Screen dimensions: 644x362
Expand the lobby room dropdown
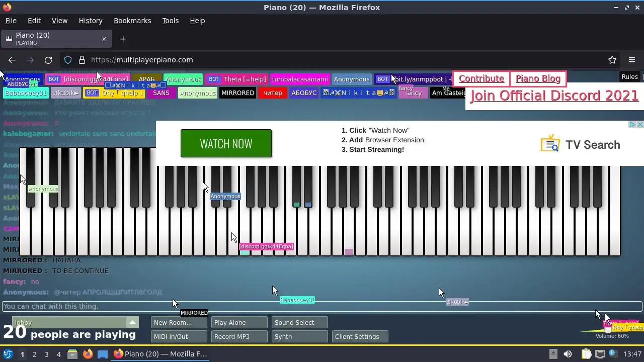[132, 322]
